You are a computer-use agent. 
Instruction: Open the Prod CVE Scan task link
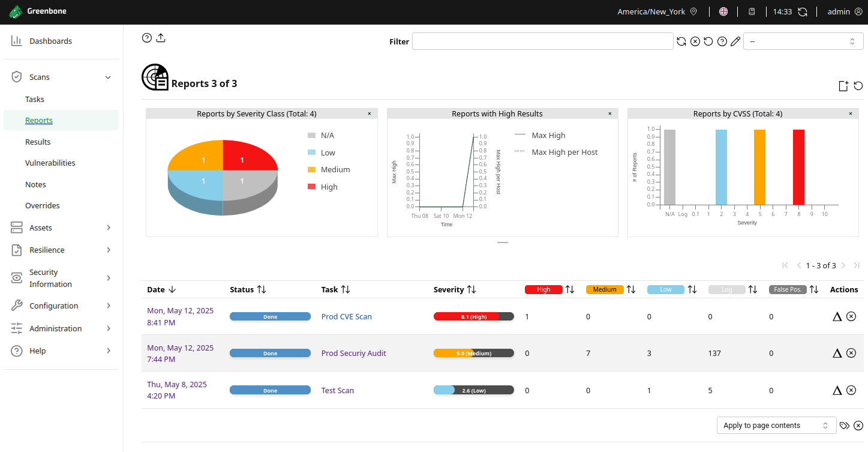click(346, 316)
